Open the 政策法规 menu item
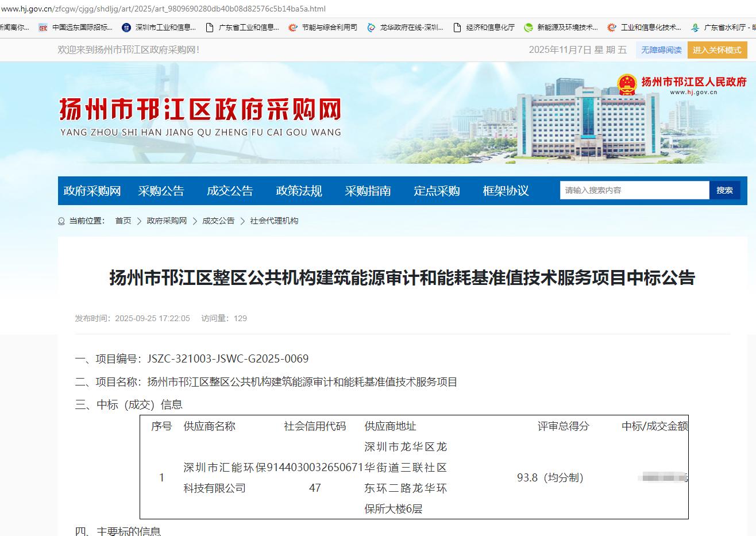 pyautogui.click(x=299, y=191)
